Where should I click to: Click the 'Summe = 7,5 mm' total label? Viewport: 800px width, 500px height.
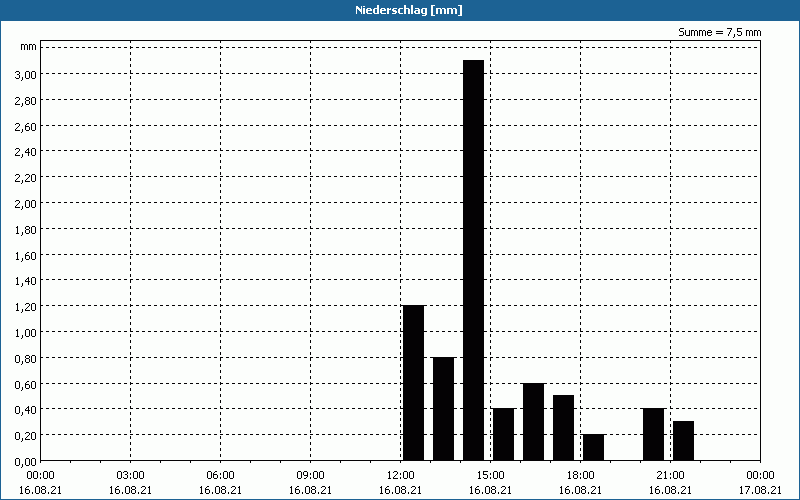click(719, 32)
